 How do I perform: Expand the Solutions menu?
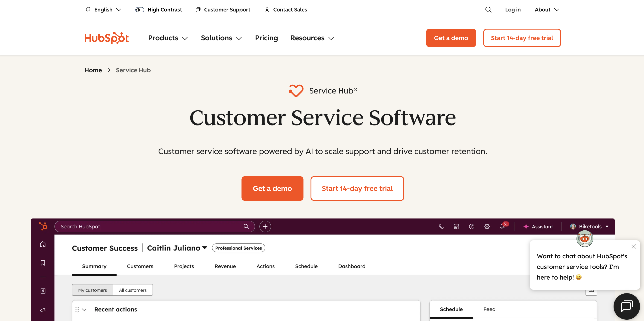point(221,38)
